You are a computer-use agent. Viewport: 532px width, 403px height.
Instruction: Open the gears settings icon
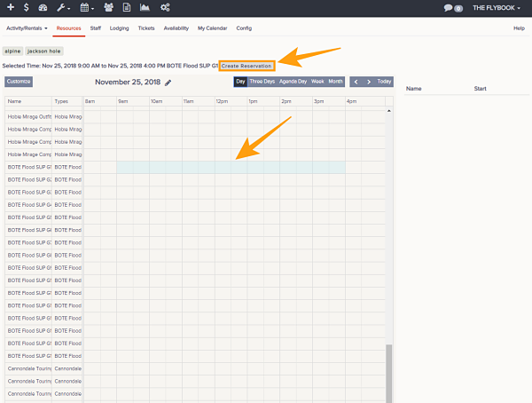165,7
